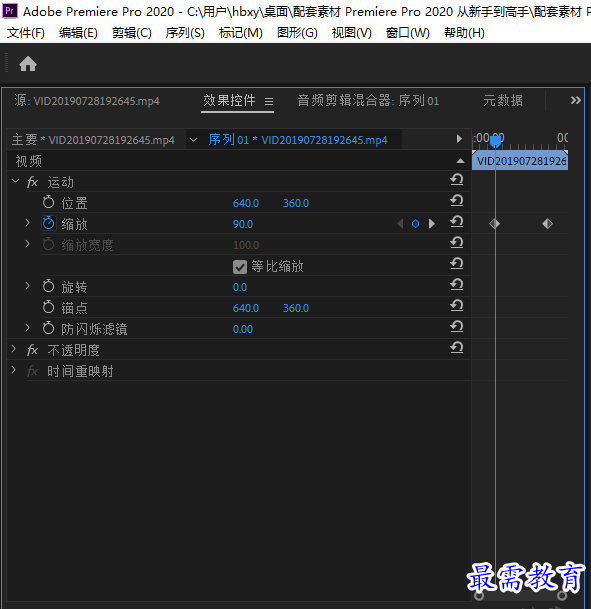Toggle the 时间重映射 fx icon
This screenshot has width=591, height=609.
[32, 371]
